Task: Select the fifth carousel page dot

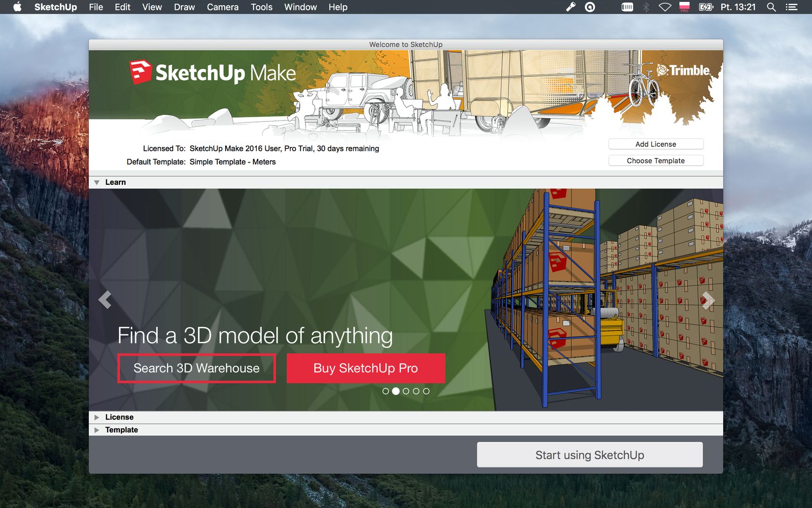Action: pyautogui.click(x=426, y=391)
